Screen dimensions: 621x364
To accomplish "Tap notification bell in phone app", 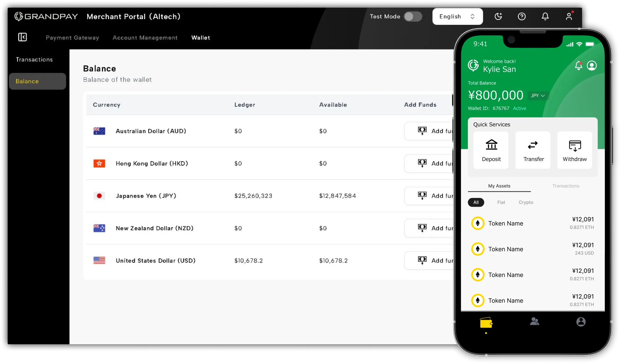I will pos(578,65).
